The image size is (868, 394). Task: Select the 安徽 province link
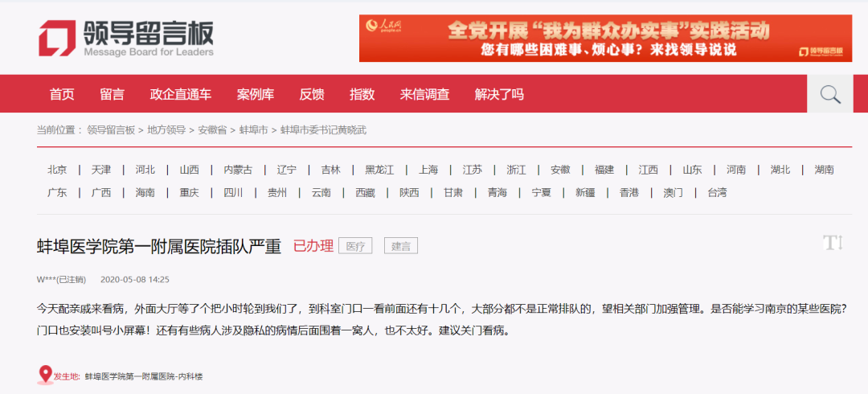560,170
